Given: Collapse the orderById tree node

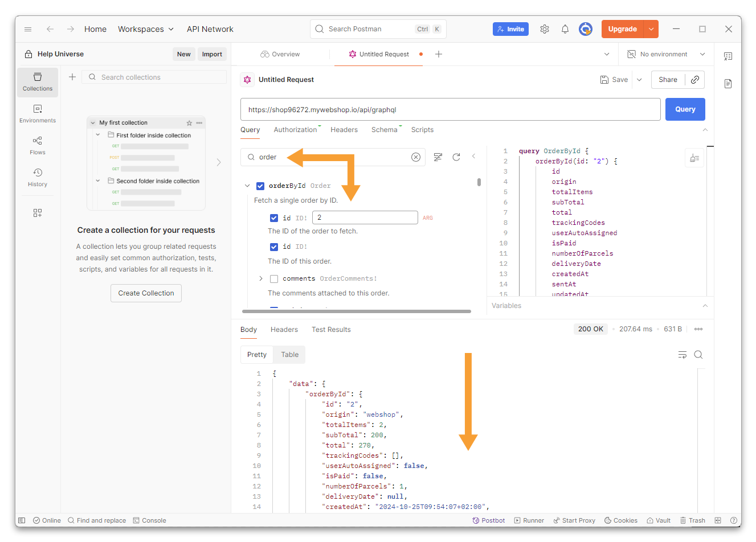Looking at the screenshot, I should pyautogui.click(x=247, y=186).
